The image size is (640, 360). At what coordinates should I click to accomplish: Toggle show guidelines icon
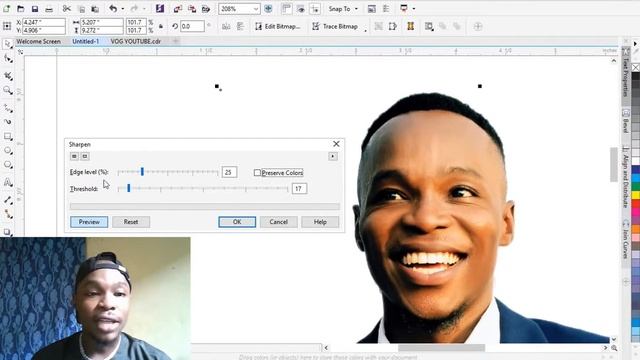click(x=315, y=9)
